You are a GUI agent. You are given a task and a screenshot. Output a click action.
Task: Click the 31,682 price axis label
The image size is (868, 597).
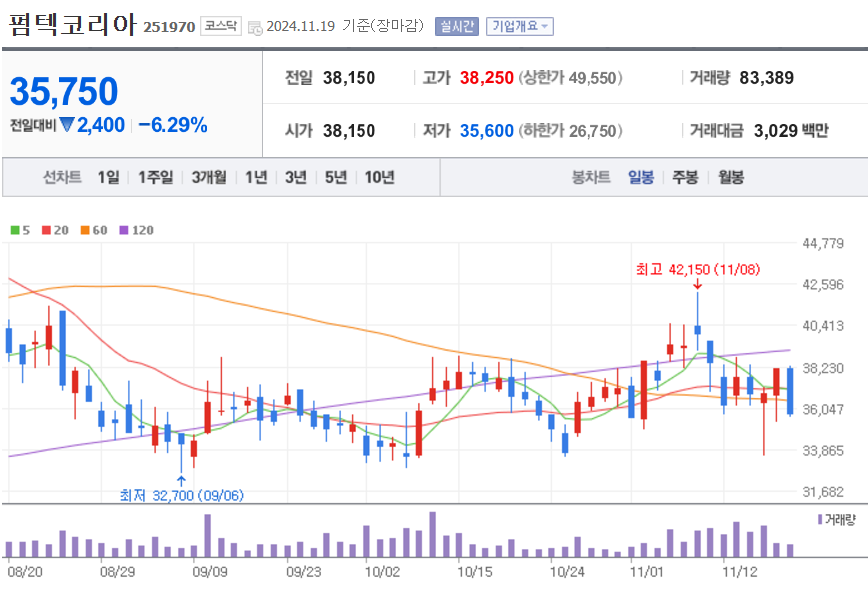[x=823, y=492]
